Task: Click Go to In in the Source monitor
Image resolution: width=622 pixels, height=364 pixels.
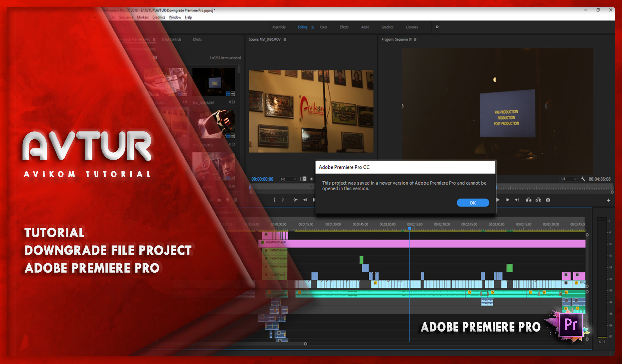Action: pyautogui.click(x=295, y=200)
